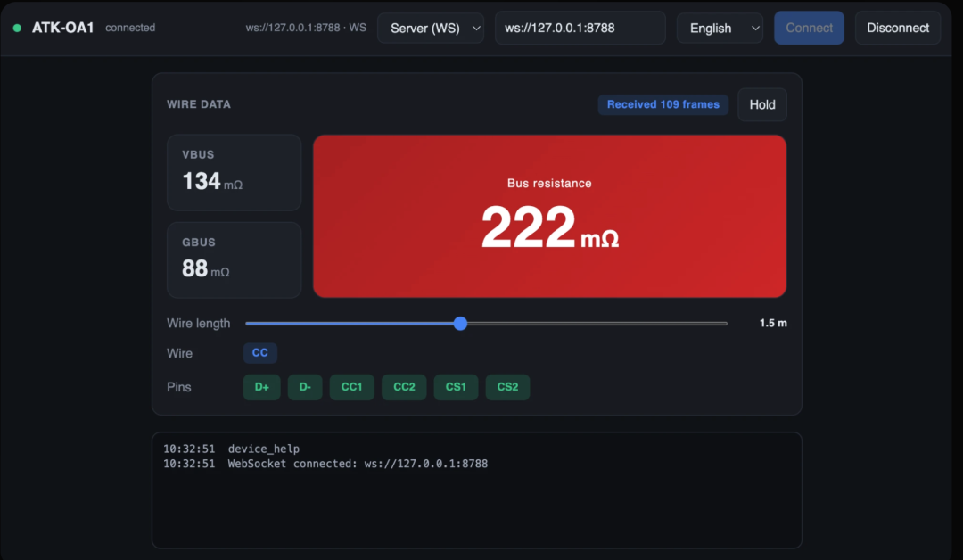
Task: Click the VBUS 134 mΩ card
Action: pos(234,172)
